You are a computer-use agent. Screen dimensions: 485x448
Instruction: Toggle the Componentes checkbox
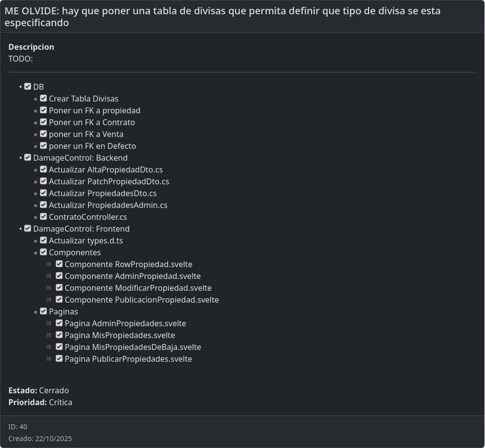point(43,252)
